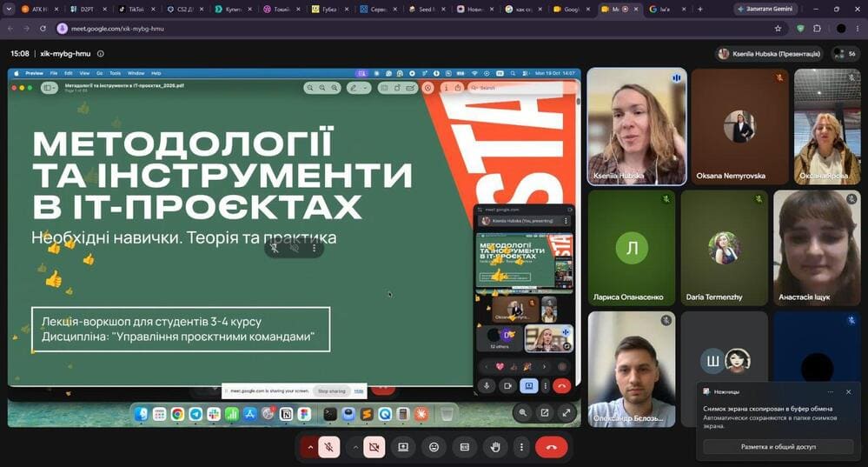Select Kseniia Hubska video tile
The width and height of the screenshot is (868, 467).
637,126
